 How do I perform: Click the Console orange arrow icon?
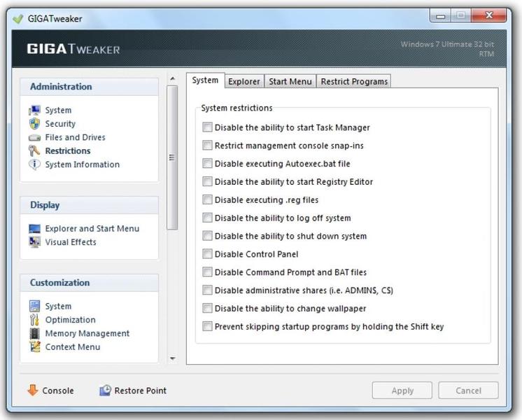click(32, 390)
